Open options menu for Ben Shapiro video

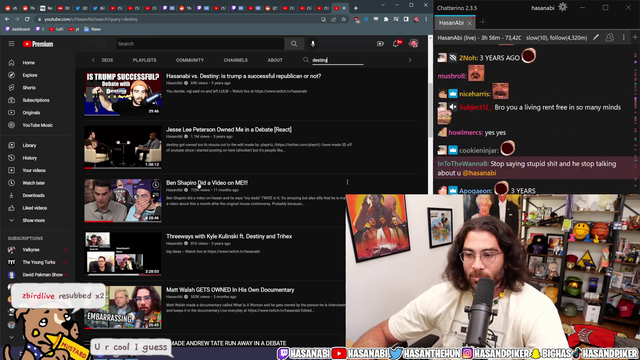coord(347,182)
